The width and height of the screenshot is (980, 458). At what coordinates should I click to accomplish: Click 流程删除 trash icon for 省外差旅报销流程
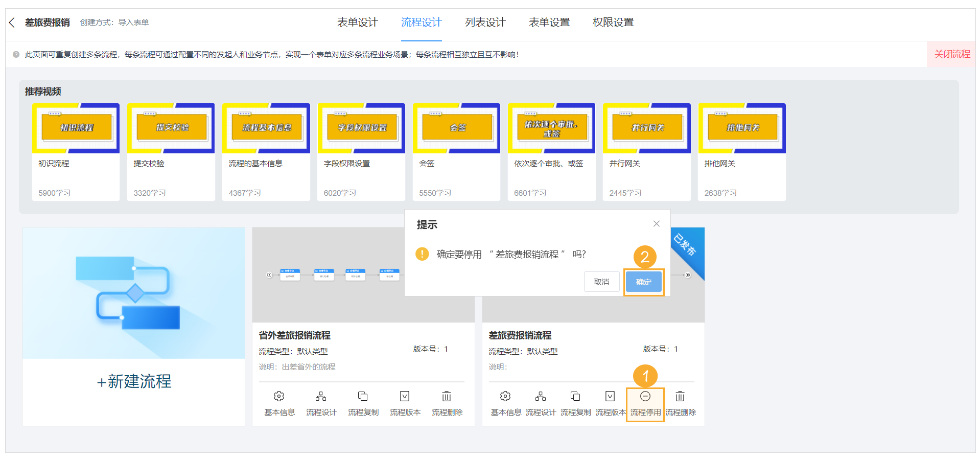click(x=447, y=397)
